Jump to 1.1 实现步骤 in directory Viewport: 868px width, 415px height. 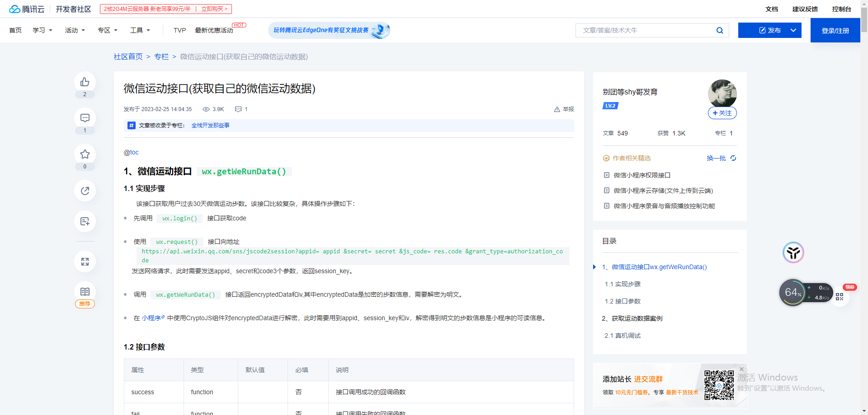coord(623,284)
